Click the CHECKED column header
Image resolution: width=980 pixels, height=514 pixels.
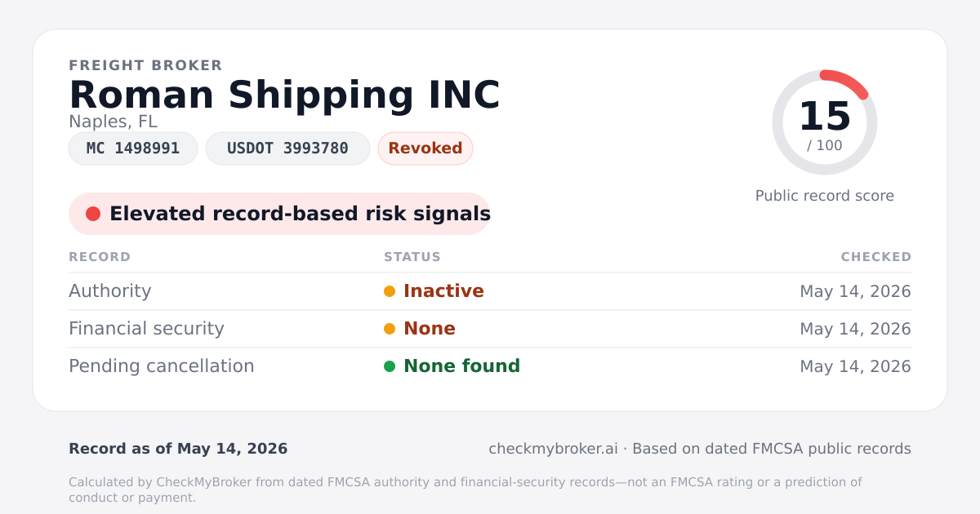[876, 257]
